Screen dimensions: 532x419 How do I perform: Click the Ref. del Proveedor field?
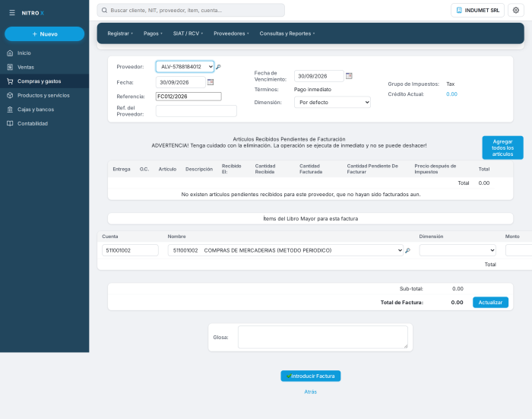coord(196,111)
